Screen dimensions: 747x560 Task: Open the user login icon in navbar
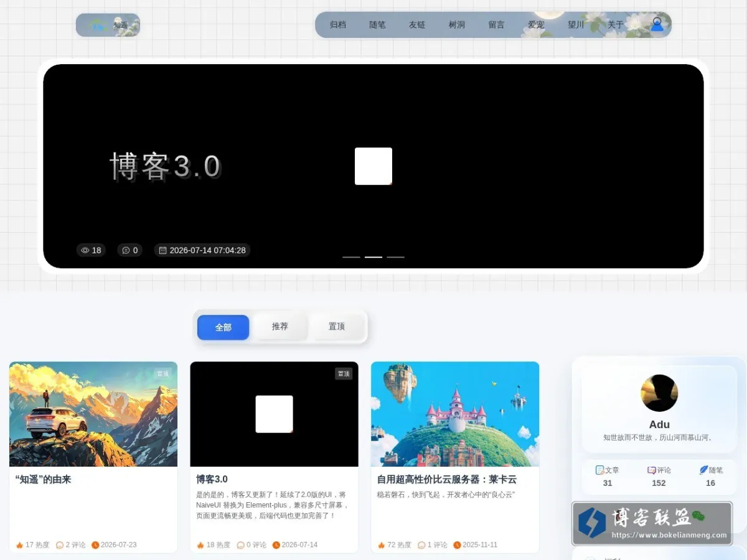(x=657, y=25)
